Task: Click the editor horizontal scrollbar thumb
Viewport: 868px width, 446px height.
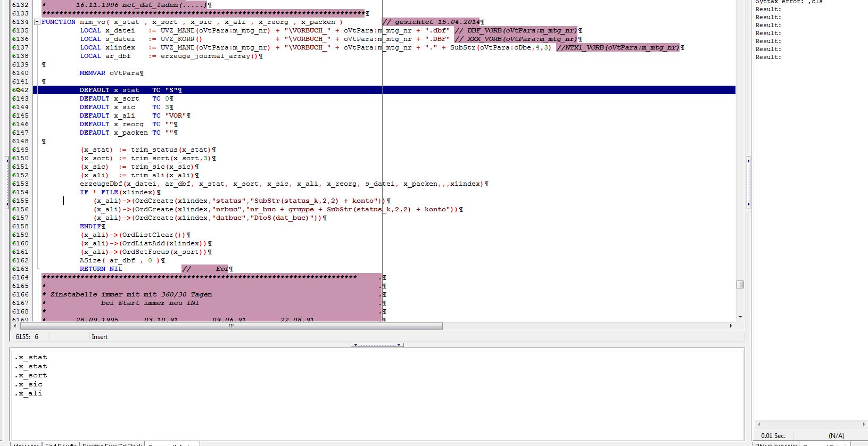Action: coord(231,326)
